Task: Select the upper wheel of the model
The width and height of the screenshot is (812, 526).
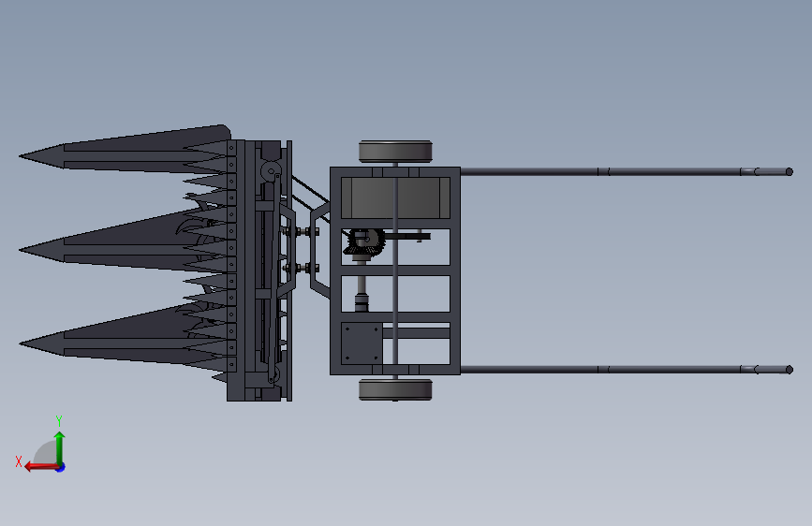Action: click(x=395, y=152)
